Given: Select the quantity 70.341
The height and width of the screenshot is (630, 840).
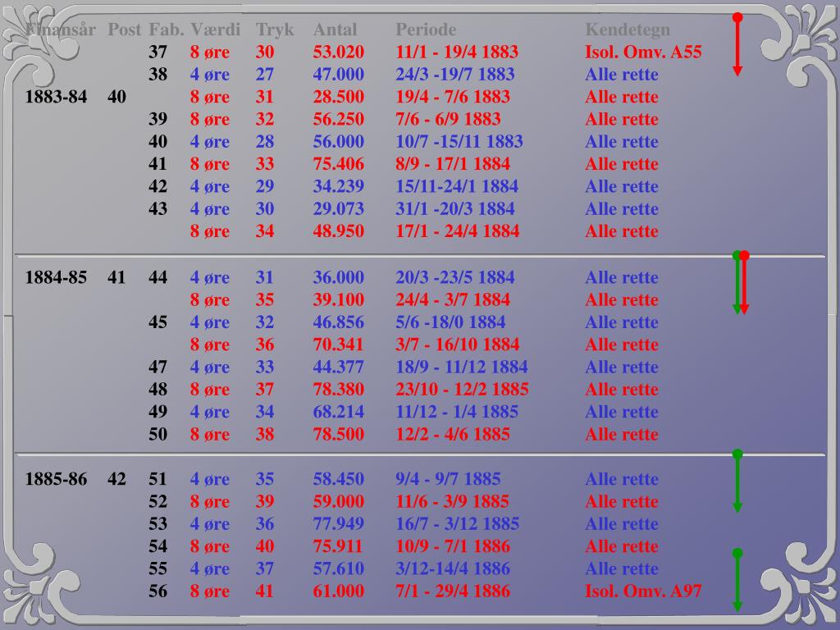Looking at the screenshot, I should (x=339, y=345).
